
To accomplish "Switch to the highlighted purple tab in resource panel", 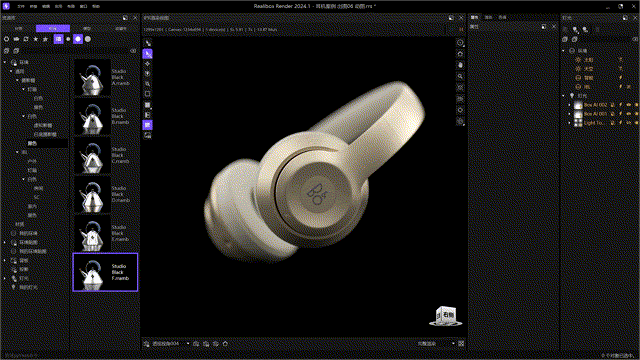I will (x=53, y=29).
